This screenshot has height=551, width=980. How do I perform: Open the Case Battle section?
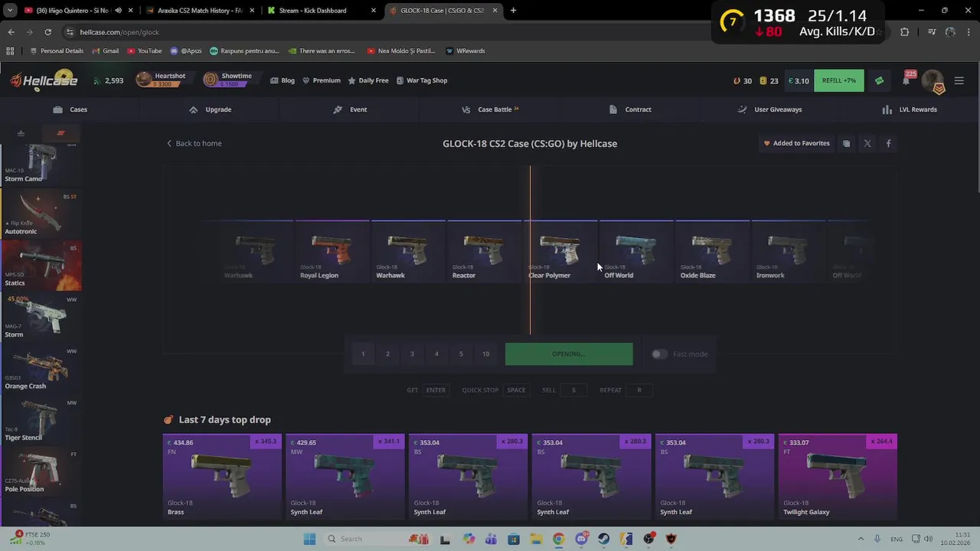tap(490, 109)
